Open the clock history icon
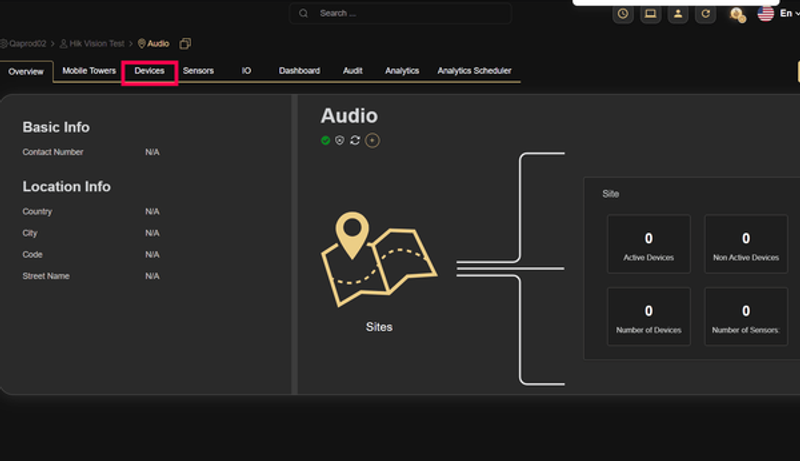This screenshot has width=800, height=461. pyautogui.click(x=622, y=14)
